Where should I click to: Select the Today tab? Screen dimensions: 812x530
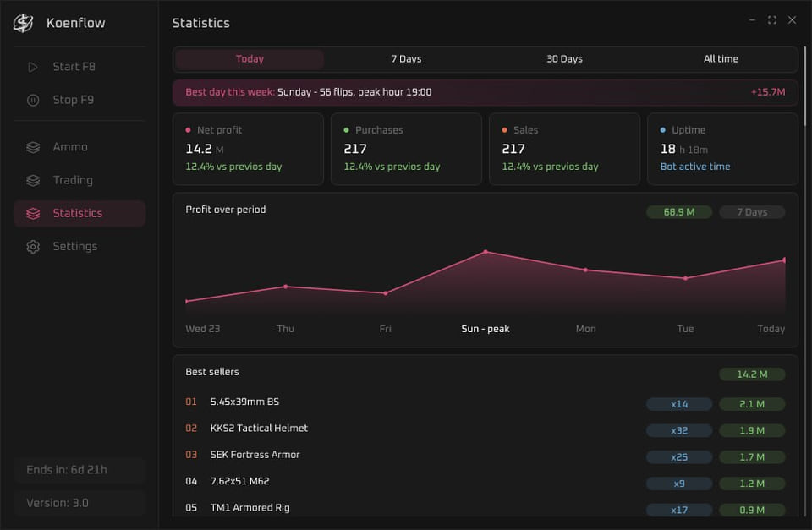(250, 59)
